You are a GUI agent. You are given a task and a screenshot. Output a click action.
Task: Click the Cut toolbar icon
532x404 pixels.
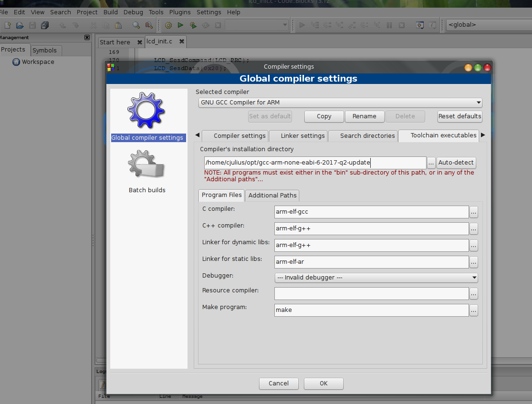tap(94, 25)
